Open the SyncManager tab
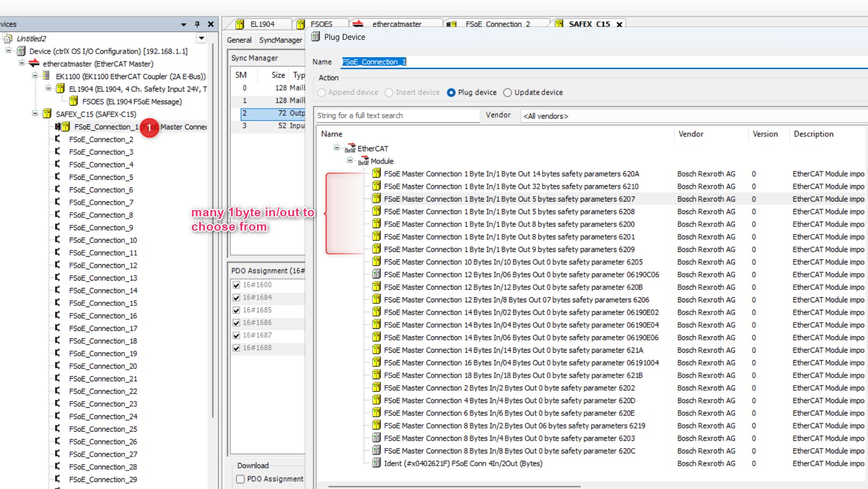The height and width of the screenshot is (489, 868). [280, 40]
